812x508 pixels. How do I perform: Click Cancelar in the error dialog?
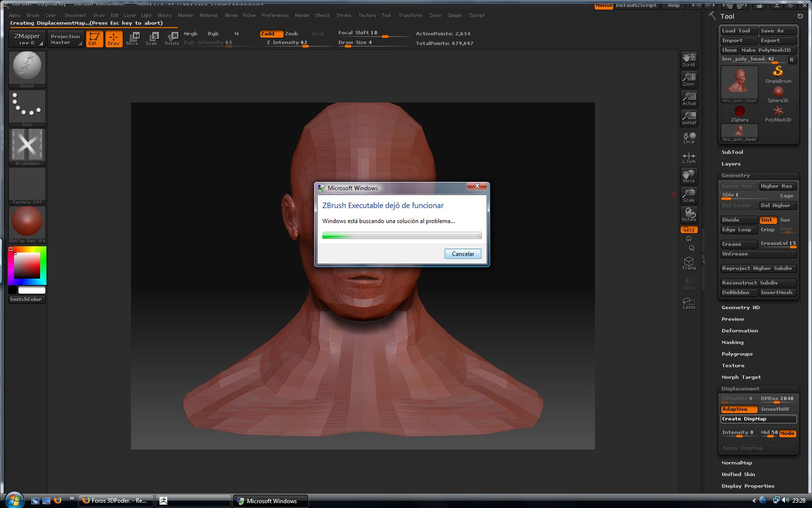pos(463,254)
